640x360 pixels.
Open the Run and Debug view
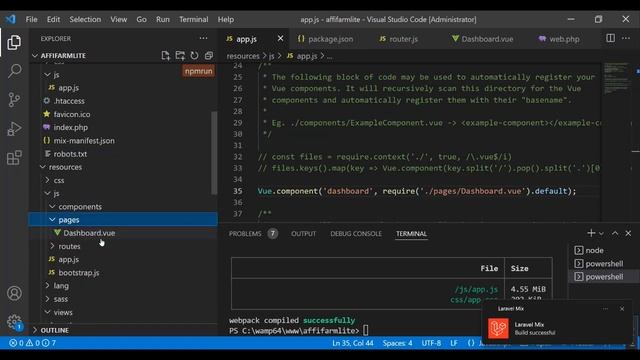pyautogui.click(x=14, y=129)
